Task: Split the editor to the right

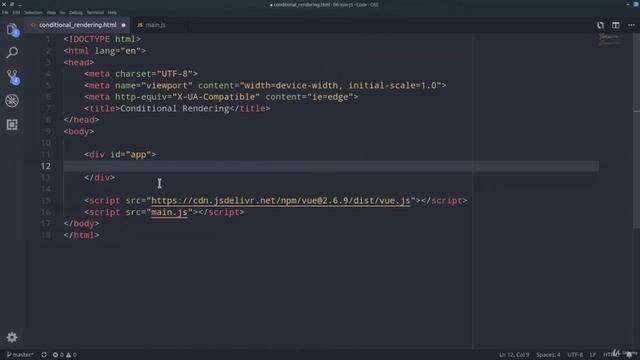Action: pos(616,25)
